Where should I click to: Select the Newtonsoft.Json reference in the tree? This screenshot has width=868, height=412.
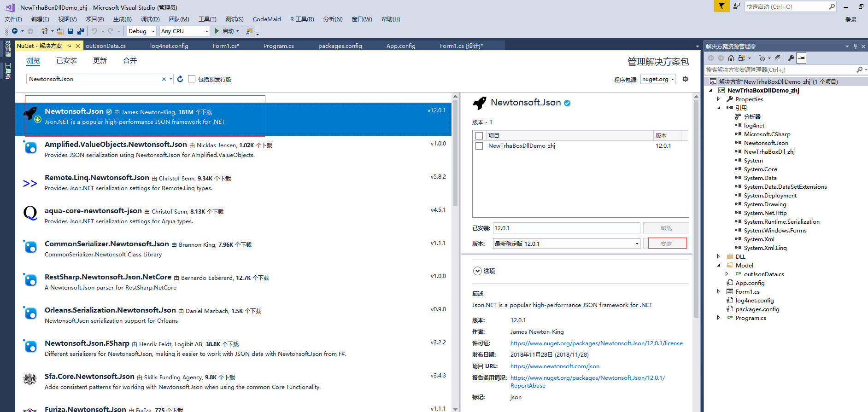pos(766,143)
